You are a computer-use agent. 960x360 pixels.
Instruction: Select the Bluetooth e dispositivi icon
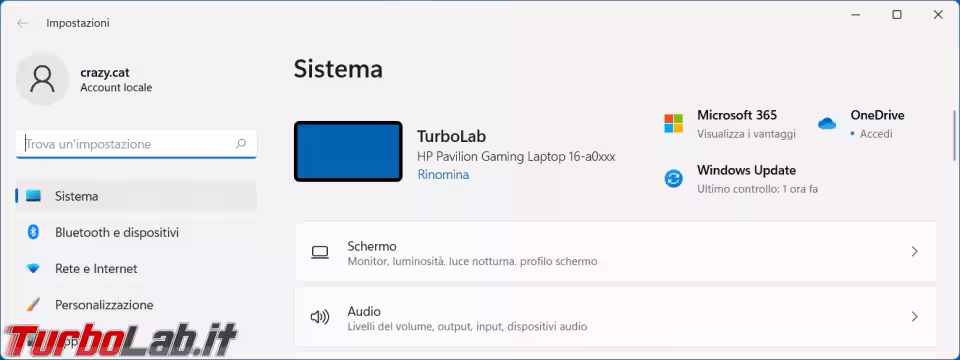coord(33,232)
